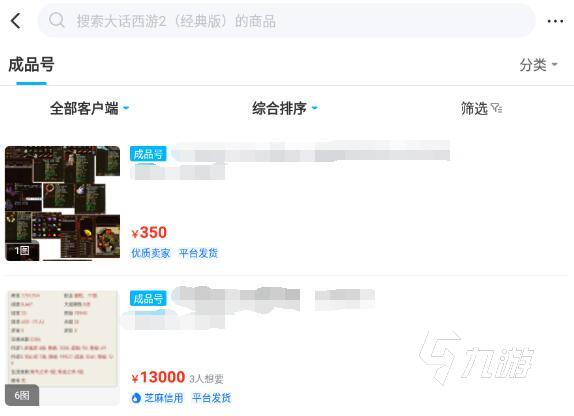The height and width of the screenshot is (416, 574).
Task: Open the three-dot more menu
Action: tap(555, 21)
